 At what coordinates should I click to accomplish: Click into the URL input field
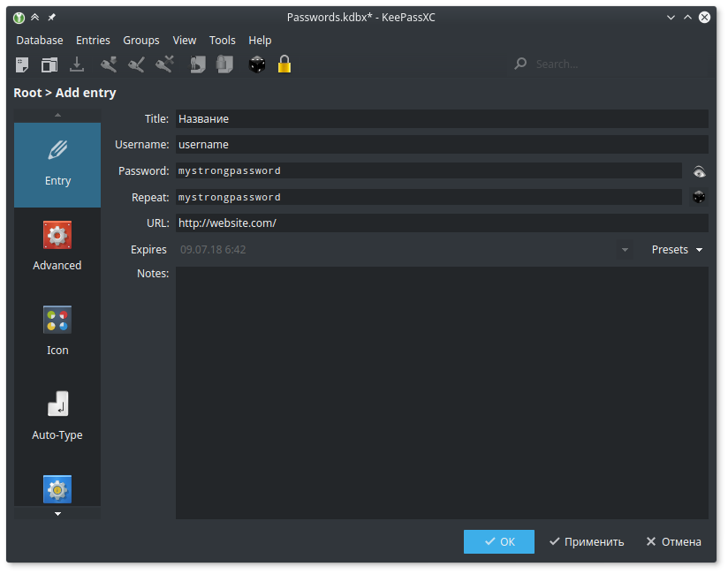[x=442, y=223]
